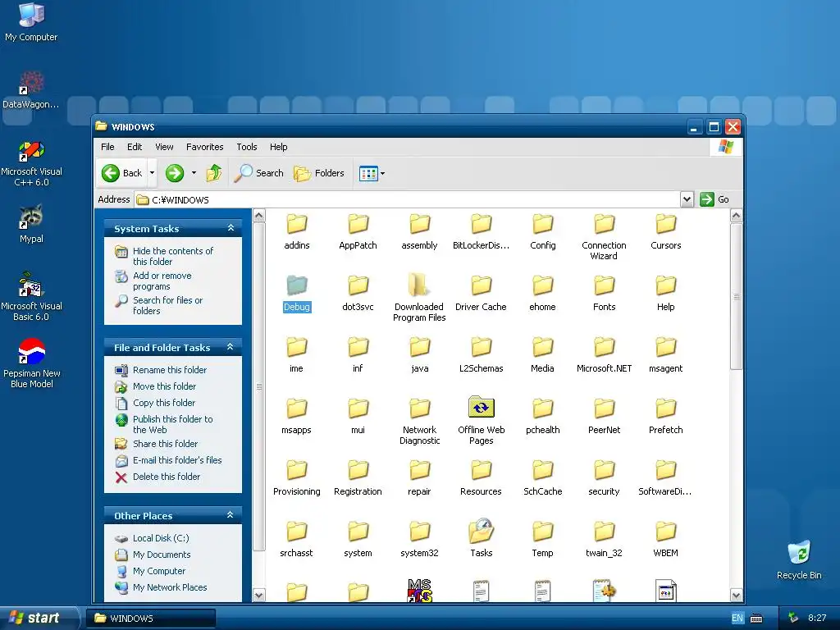This screenshot has height=630, width=840.
Task: Select the Recycle Bin desktop icon
Action: tap(799, 560)
